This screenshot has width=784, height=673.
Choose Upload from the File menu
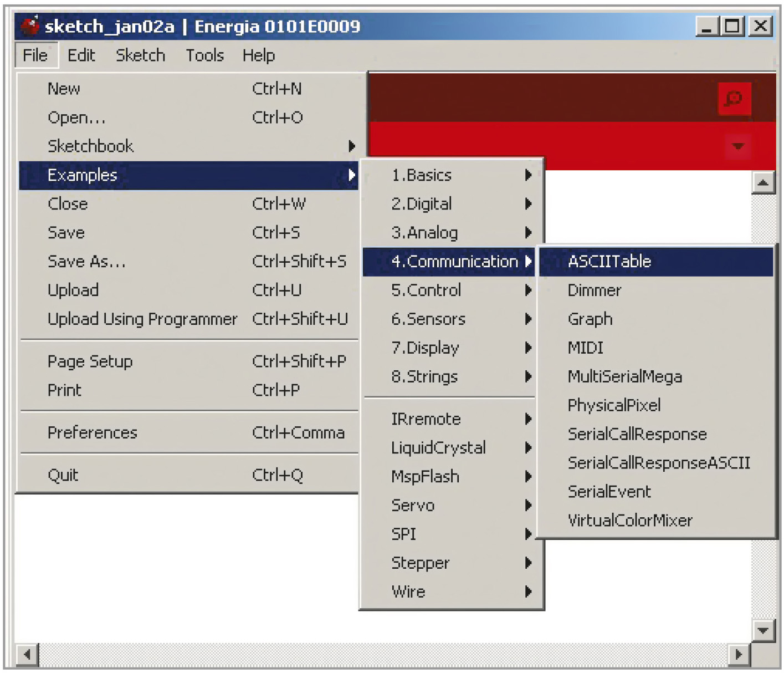pos(189,290)
